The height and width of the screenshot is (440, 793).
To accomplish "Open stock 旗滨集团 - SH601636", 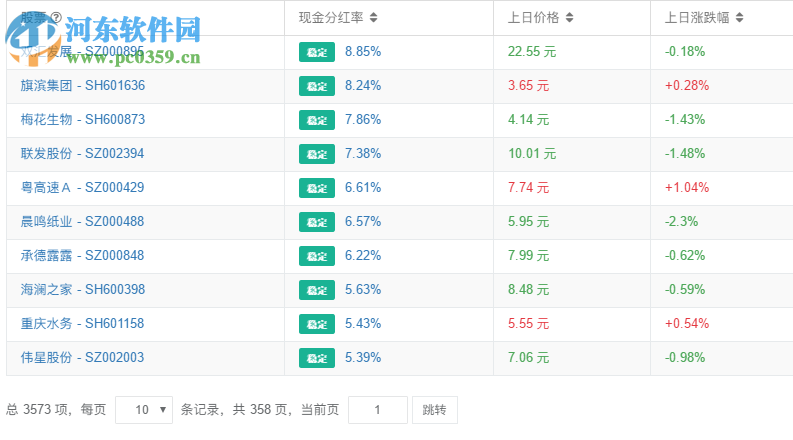I will tap(83, 85).
